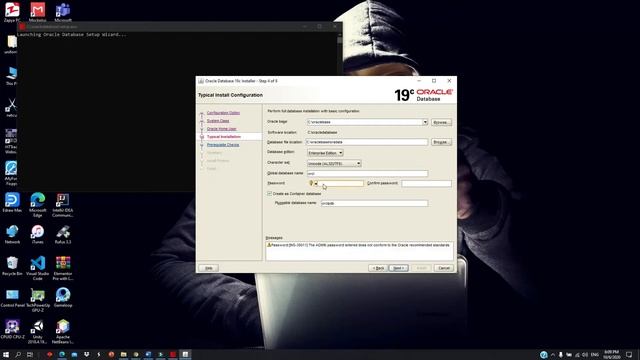Go to Prerequisite Checks step
This screenshot has height=360, width=640.
pos(223,145)
